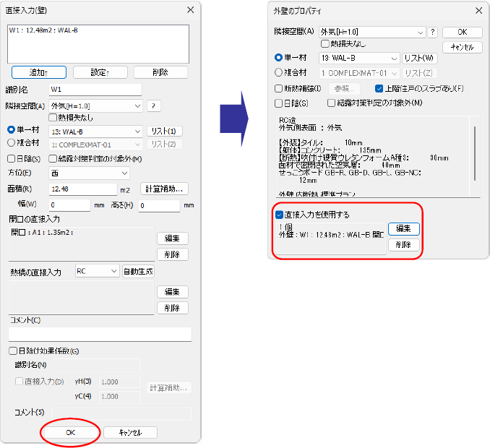Click the scrollbar in the material description panel
490x448 pixels.
click(x=475, y=153)
